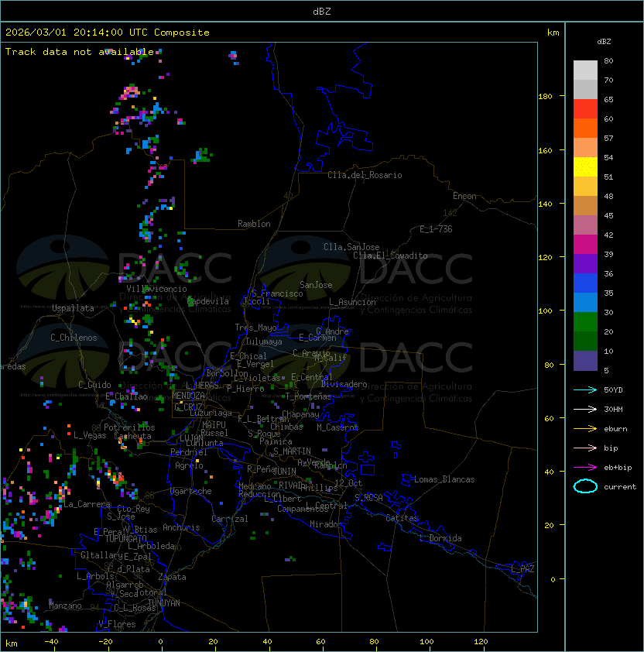
Task: Select the magenta eb+bip arrow symbol
Action: click(x=585, y=467)
